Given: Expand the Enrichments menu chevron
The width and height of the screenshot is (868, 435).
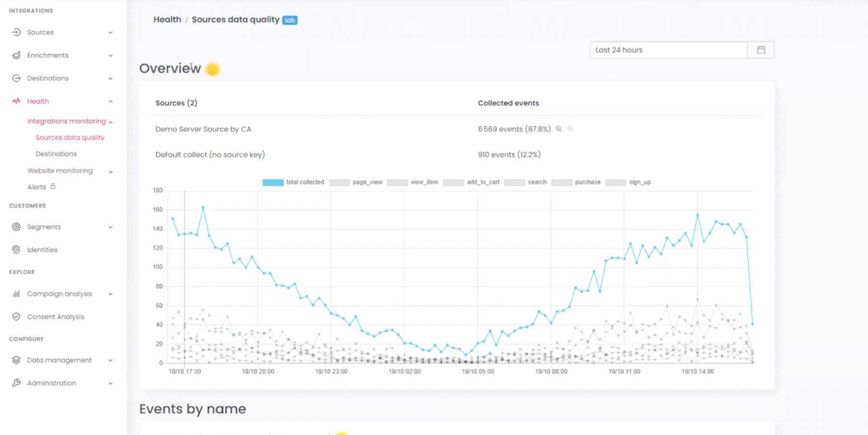Looking at the screenshot, I should pyautogui.click(x=111, y=56).
